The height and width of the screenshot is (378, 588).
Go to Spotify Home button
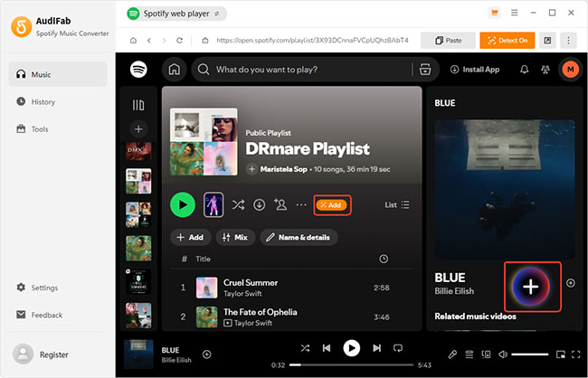tap(175, 70)
